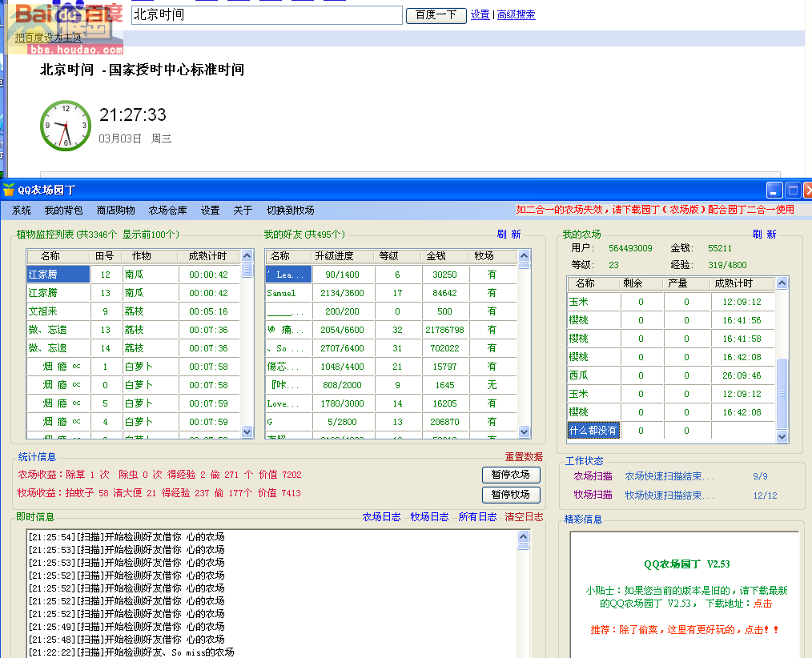This screenshot has height=658, width=812.
Task: Click up arrow of friends list scrollbar
Action: click(524, 255)
